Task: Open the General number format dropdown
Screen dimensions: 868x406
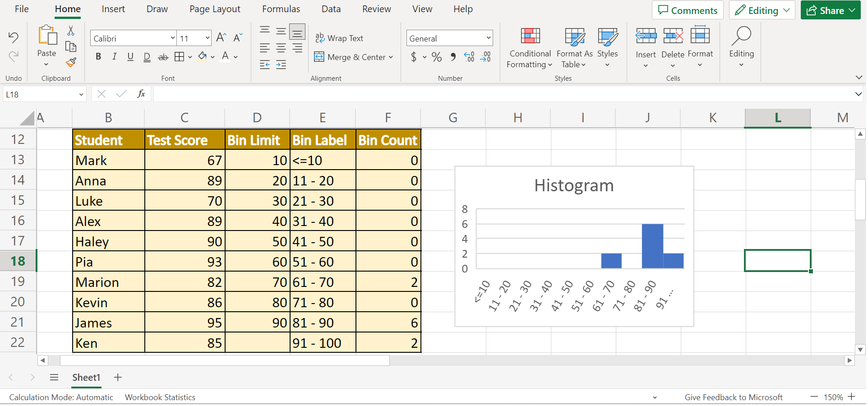Action: click(449, 38)
